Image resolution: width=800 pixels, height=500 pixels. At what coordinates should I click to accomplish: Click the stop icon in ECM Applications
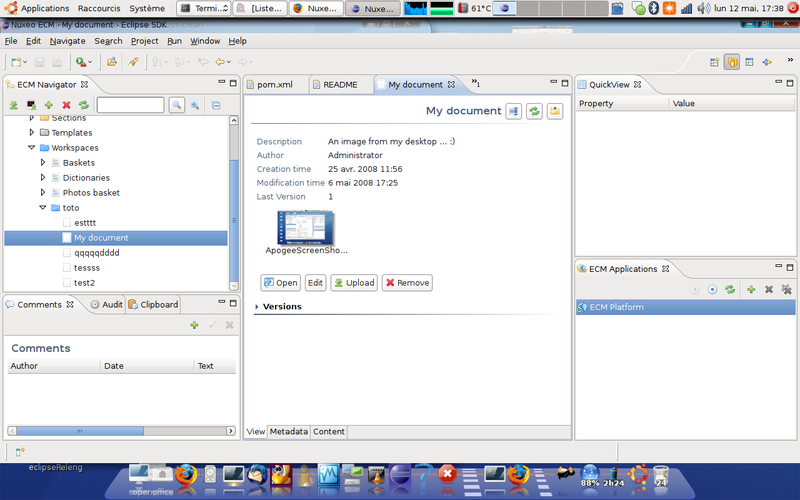point(712,289)
